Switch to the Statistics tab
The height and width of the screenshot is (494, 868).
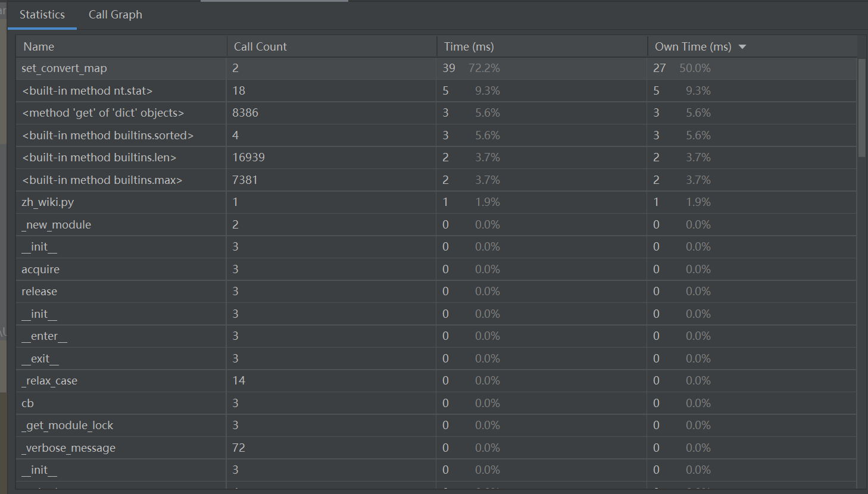click(42, 15)
